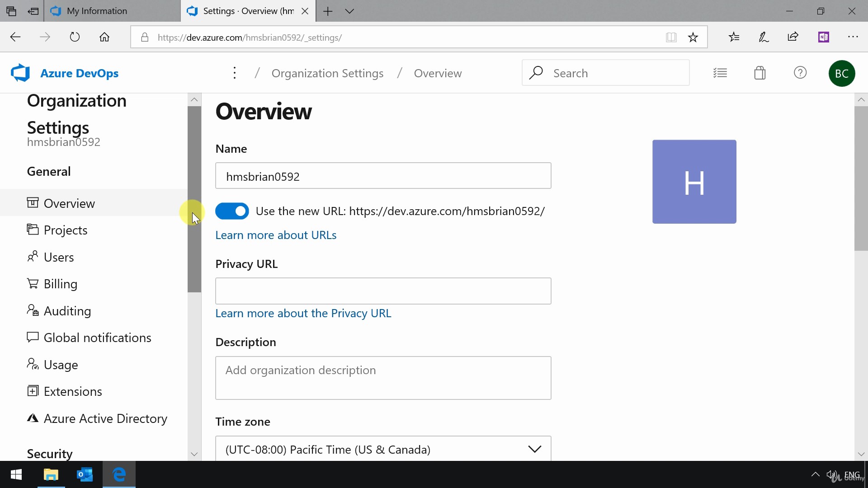Click the Usage icon in sidebar
Screen dimensions: 868x488
tap(33, 364)
